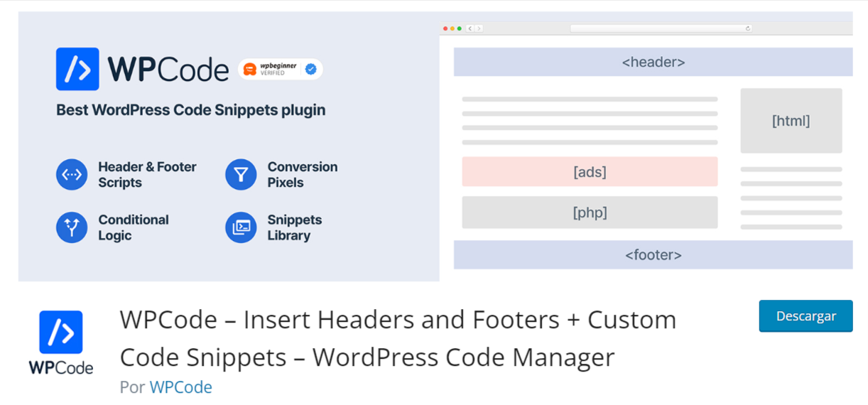The height and width of the screenshot is (405, 868).
Task: Click the orange wpbeginner logo icon
Action: point(249,69)
